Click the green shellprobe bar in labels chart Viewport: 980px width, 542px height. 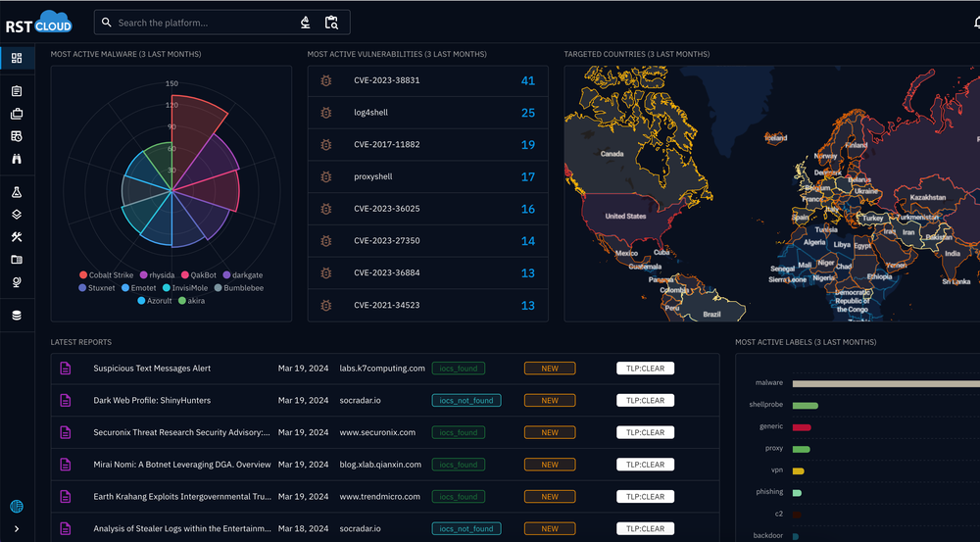pyautogui.click(x=805, y=406)
